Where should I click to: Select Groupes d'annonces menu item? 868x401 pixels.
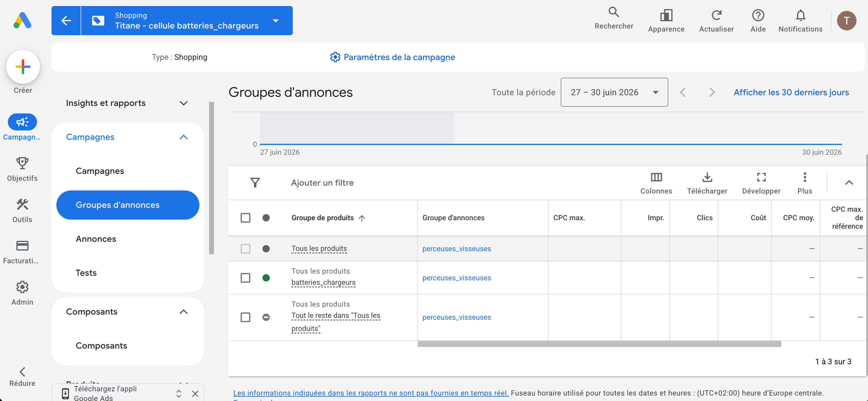pyautogui.click(x=128, y=205)
